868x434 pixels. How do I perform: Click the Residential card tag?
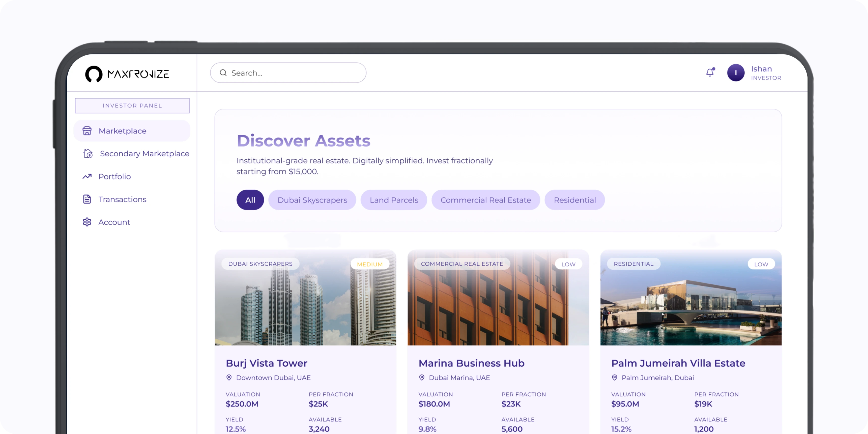[633, 264]
